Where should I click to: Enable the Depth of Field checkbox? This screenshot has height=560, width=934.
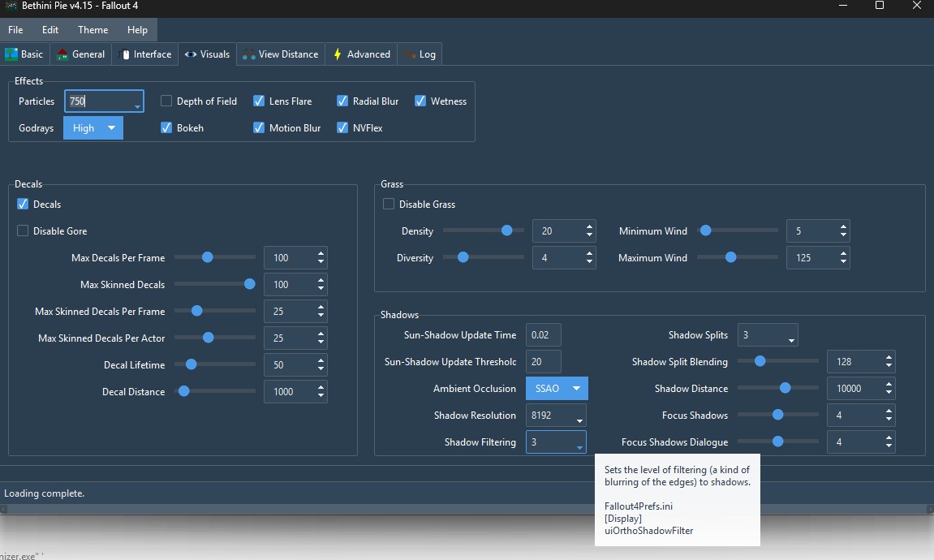pos(166,101)
